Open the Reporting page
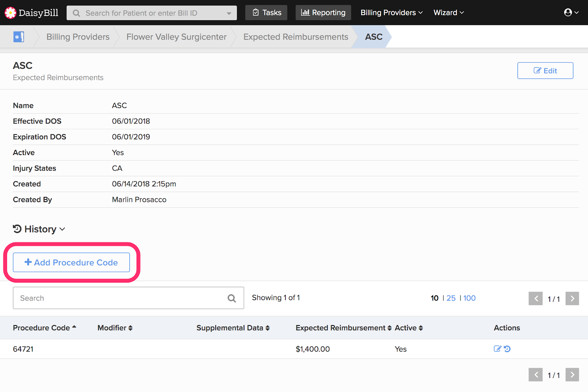The height and width of the screenshot is (392, 588). (323, 12)
